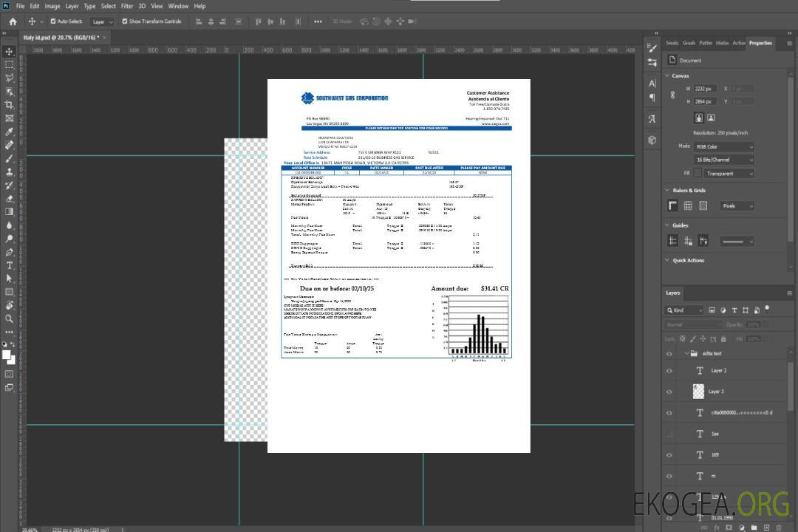Click the Layers panel menu button
The image size is (798, 532).
[x=789, y=293]
